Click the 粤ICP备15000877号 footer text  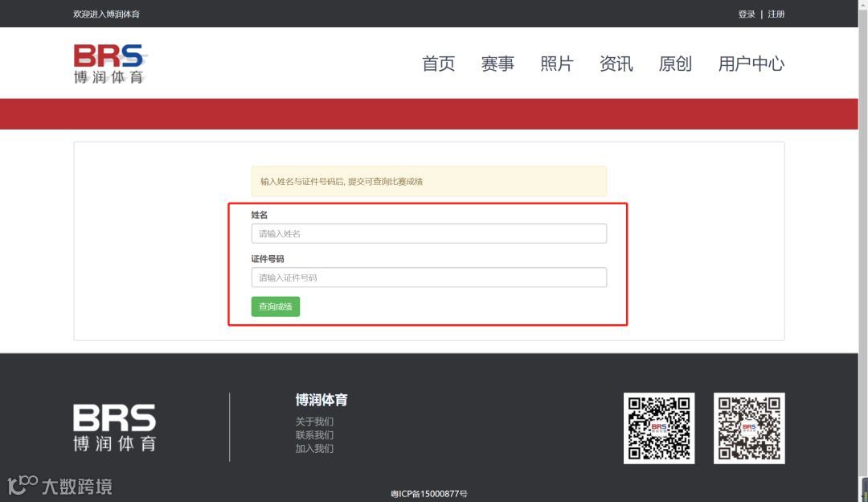[429, 494]
